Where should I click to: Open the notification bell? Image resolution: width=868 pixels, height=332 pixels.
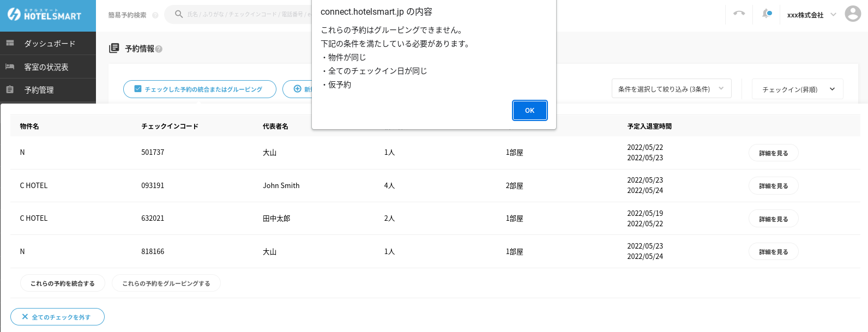tap(767, 14)
